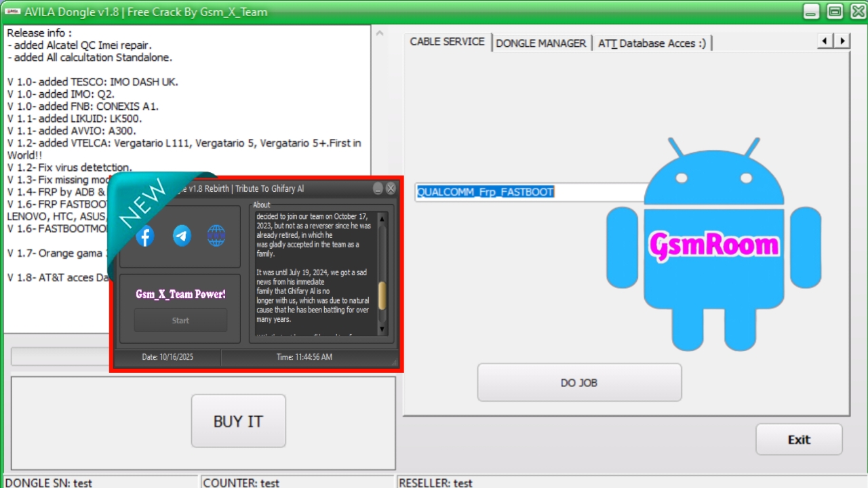Click the Exit button
Screen dimensions: 868x488
tap(799, 440)
